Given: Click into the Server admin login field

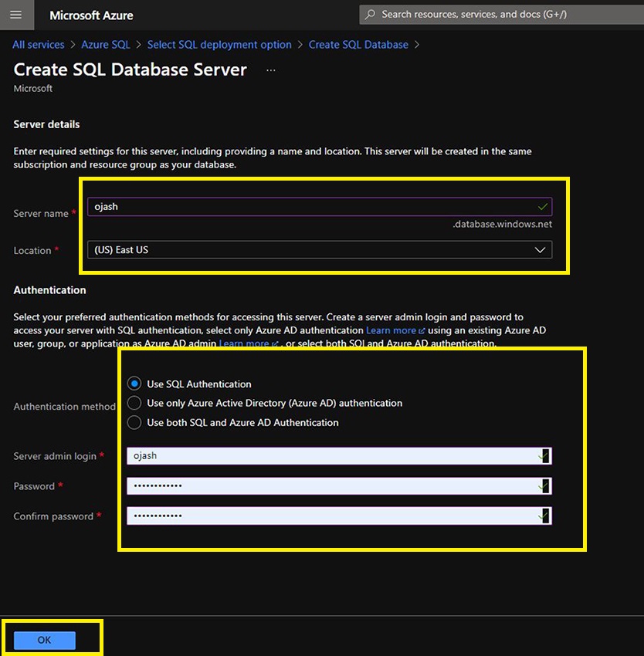Looking at the screenshot, I should [x=339, y=455].
